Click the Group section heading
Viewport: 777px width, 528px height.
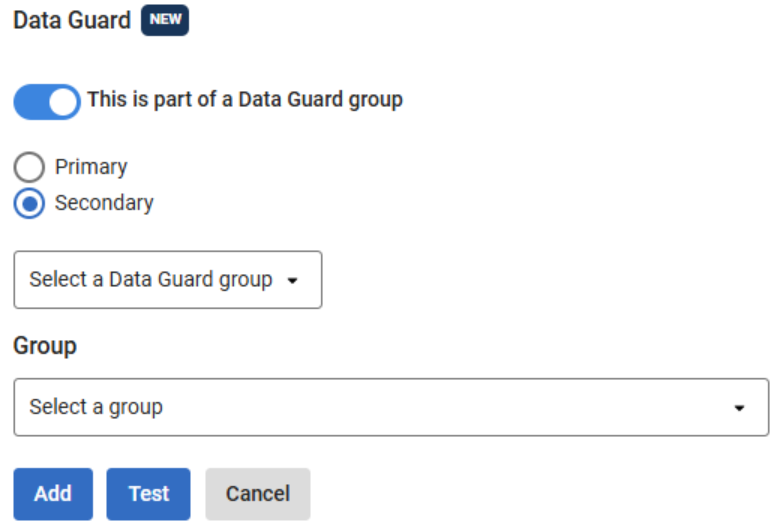pos(45,346)
